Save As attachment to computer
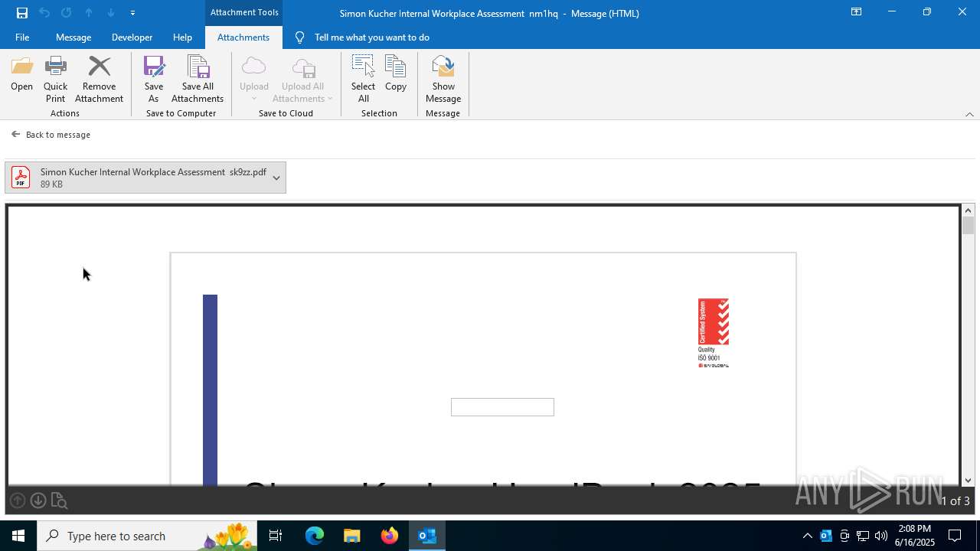 point(154,79)
